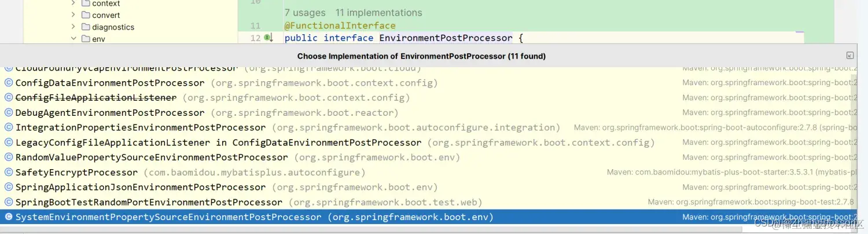Image resolution: width=868 pixels, height=234 pixels.
Task: Click the diagnostics folder icon
Action: tap(86, 27)
